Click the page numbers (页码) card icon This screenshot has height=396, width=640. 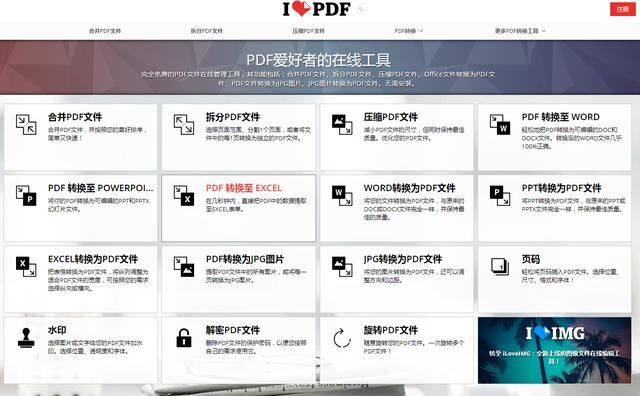(500, 267)
